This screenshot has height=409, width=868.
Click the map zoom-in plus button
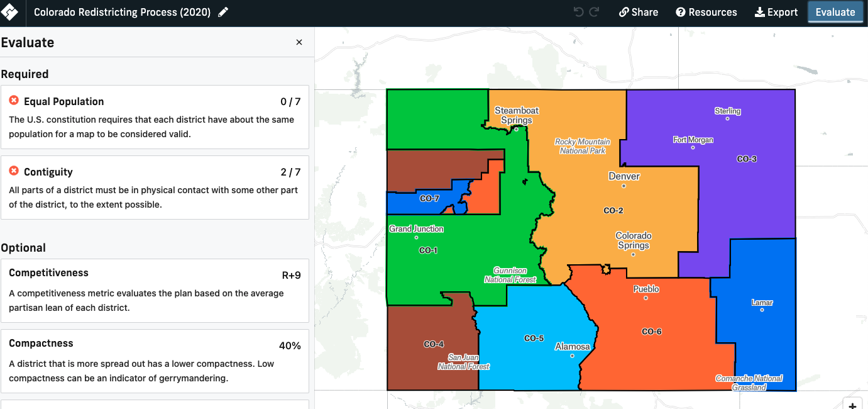(854, 405)
